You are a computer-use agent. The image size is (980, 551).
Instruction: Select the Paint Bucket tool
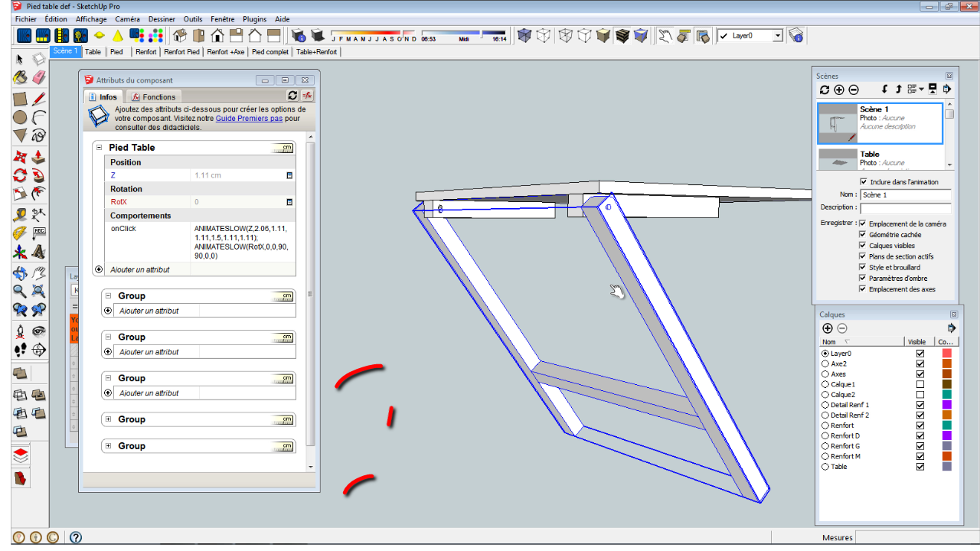pyautogui.click(x=21, y=77)
